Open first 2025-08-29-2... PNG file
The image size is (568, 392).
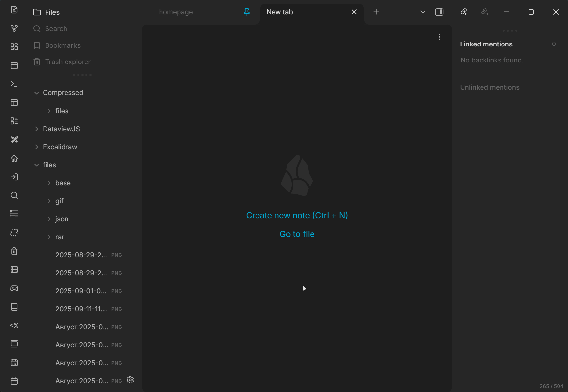click(x=88, y=255)
